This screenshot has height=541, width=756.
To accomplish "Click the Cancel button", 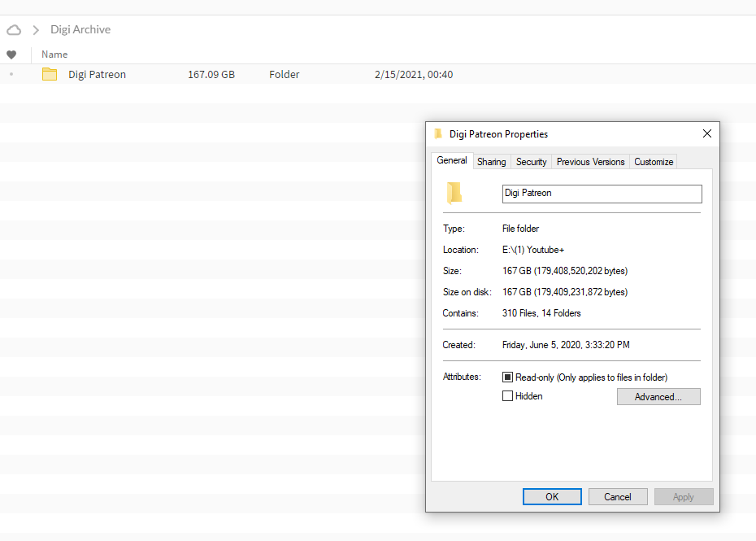I will [x=618, y=496].
